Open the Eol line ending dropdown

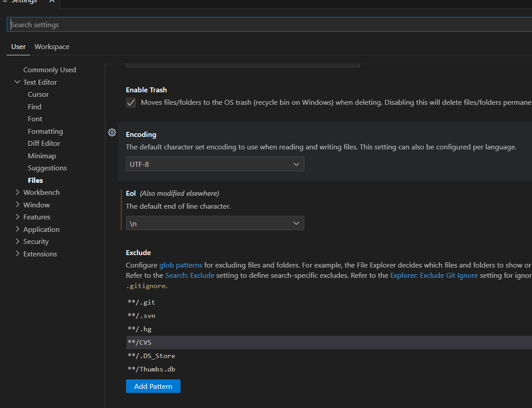(215, 223)
